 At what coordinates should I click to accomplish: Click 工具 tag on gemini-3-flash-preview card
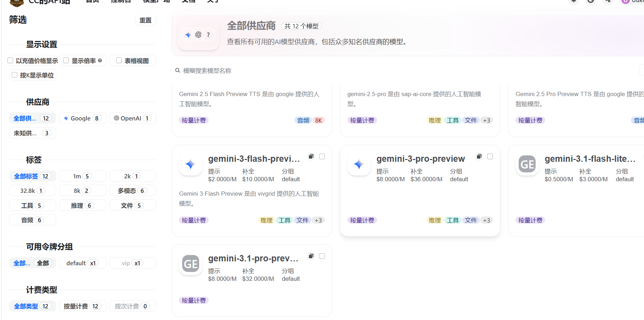pos(285,220)
